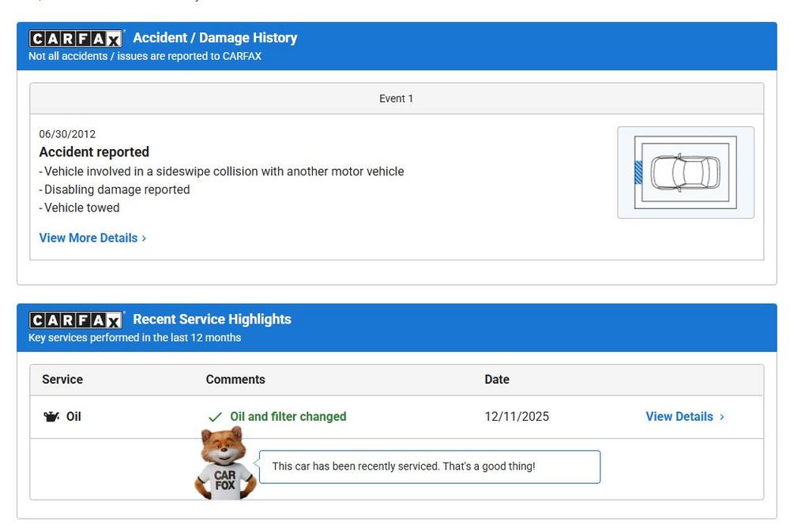Expand oil service via View Details chevron
The image size is (809, 532).
[x=721, y=417]
